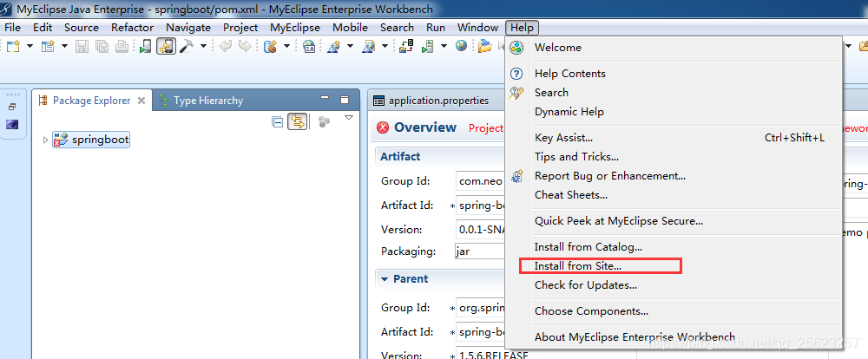Screen dimensions: 868x359
Task: Select Cheat Sheets... menu entry
Action: [x=674, y=195]
